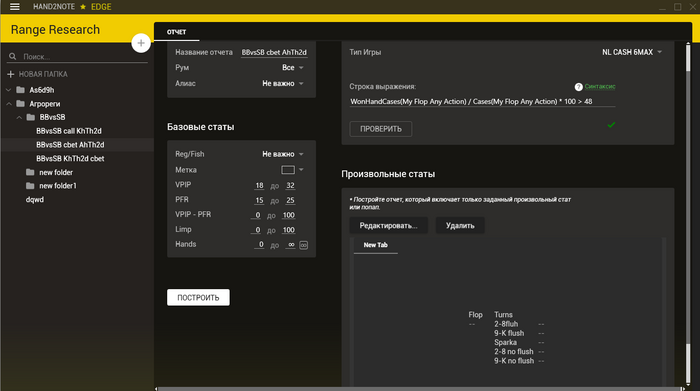Click the plus icon for new folder
Image resolution: width=700 pixels, height=391 pixels.
coord(11,74)
